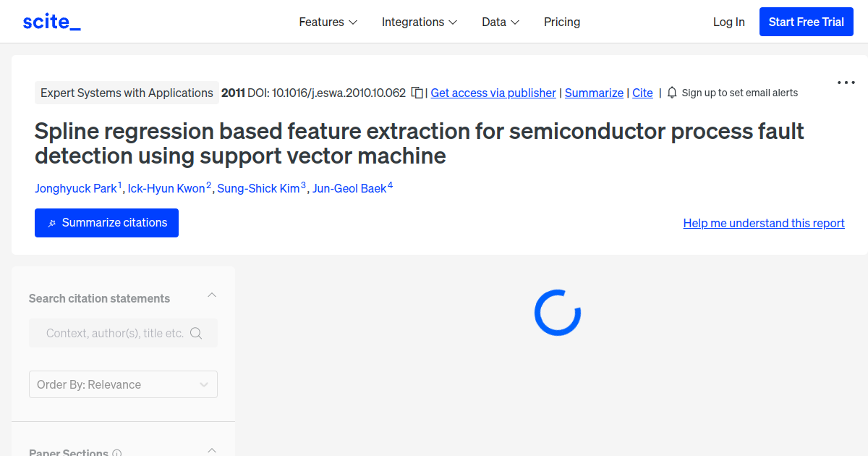Image resolution: width=868 pixels, height=456 pixels.
Task: Collapse the Paper Sections panel
Action: pos(212,450)
